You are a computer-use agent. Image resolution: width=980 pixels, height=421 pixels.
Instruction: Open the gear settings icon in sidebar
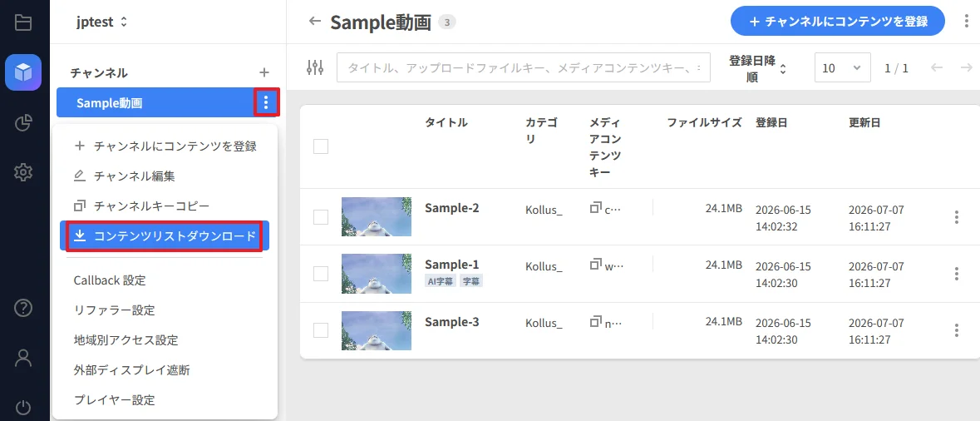(x=23, y=171)
